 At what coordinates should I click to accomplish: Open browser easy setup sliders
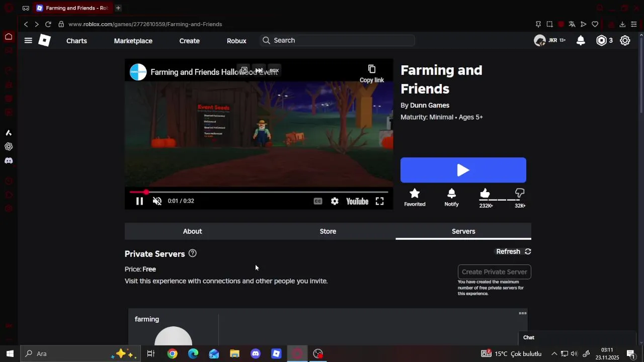click(x=634, y=24)
